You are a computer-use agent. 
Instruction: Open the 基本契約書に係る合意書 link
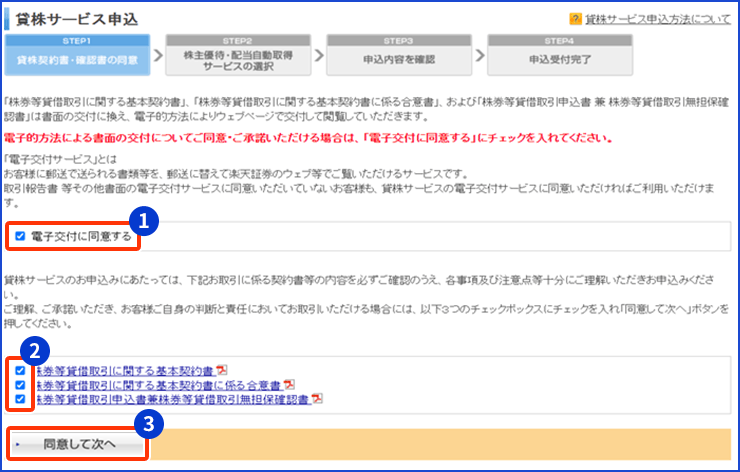point(157,385)
